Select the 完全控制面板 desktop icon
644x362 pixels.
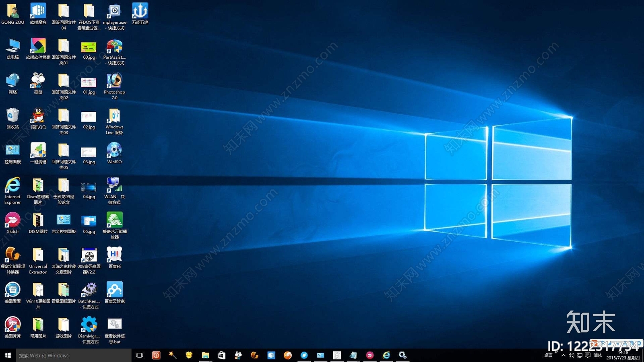64,223
